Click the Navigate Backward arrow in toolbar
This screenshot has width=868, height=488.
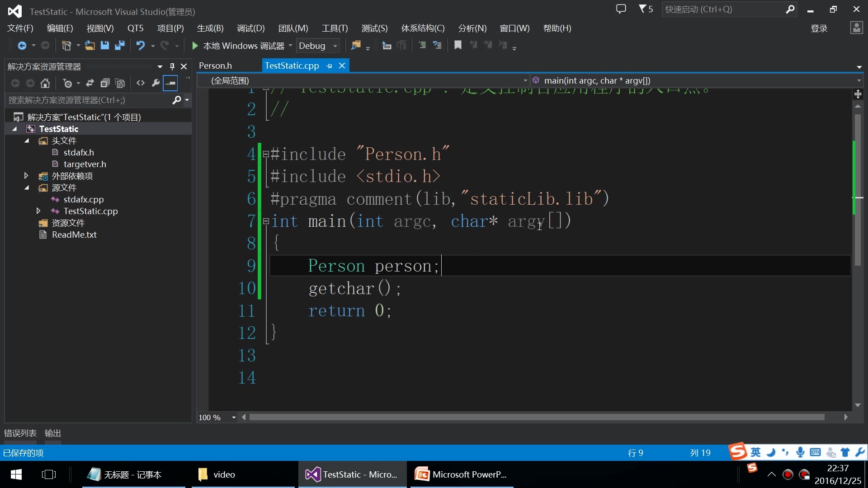pyautogui.click(x=22, y=46)
